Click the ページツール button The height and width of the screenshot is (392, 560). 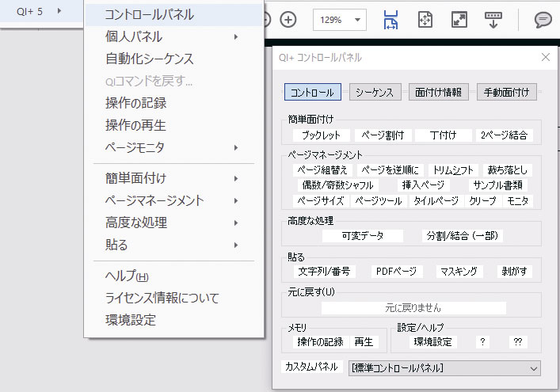[x=379, y=201]
